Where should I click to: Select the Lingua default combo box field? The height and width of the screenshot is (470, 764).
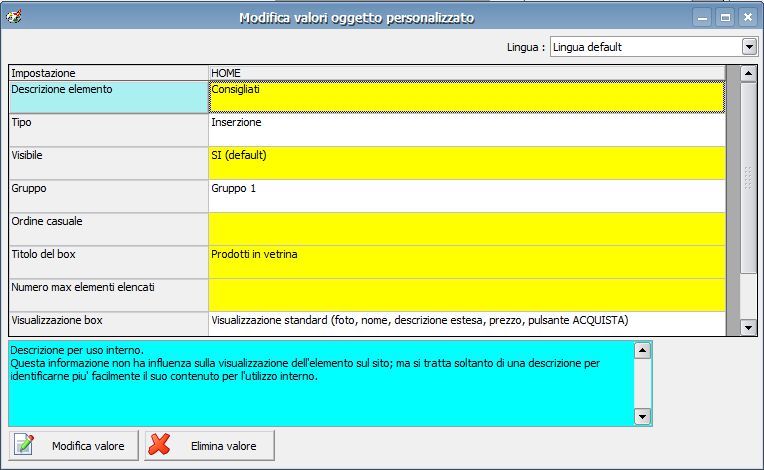click(653, 47)
